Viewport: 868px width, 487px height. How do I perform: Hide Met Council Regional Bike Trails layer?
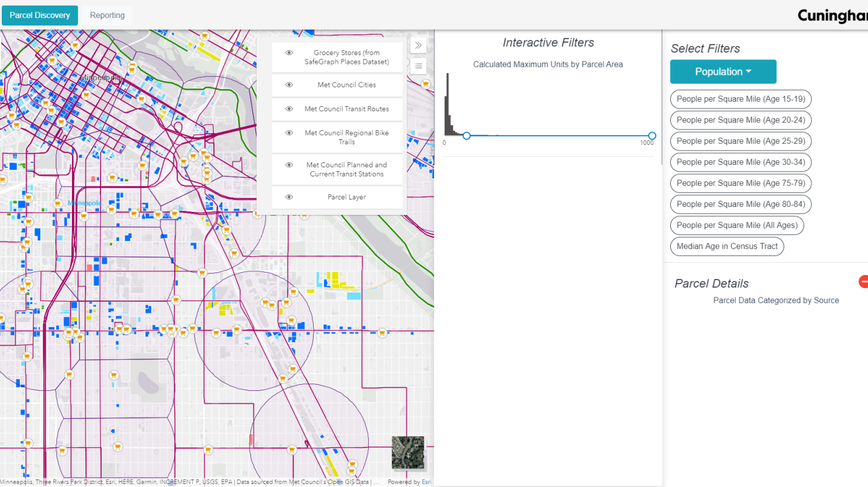(289, 133)
